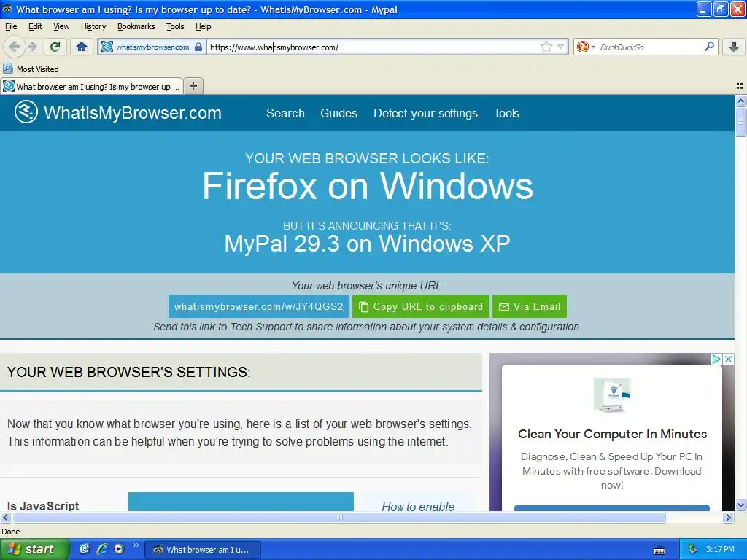Close the advertisement with the X icon

point(729,359)
